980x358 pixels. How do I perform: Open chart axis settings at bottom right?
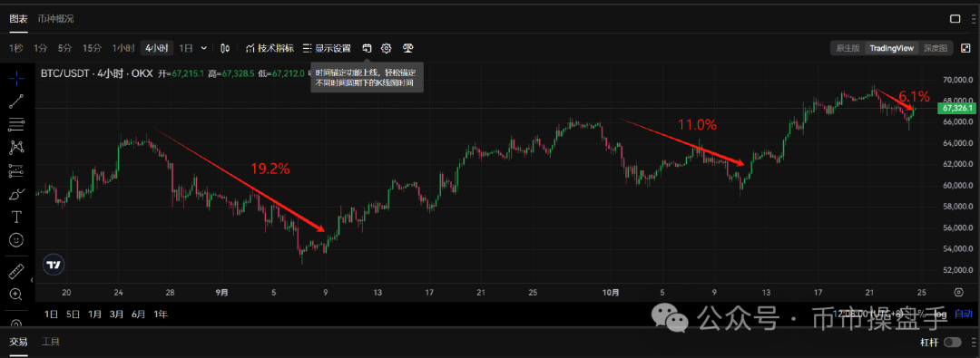959,292
